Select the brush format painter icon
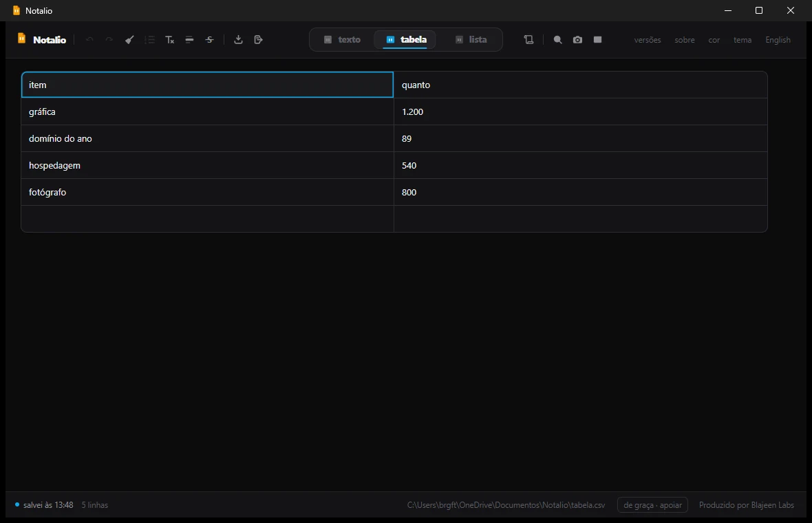Viewport: 812px width, 523px height. [x=129, y=40]
